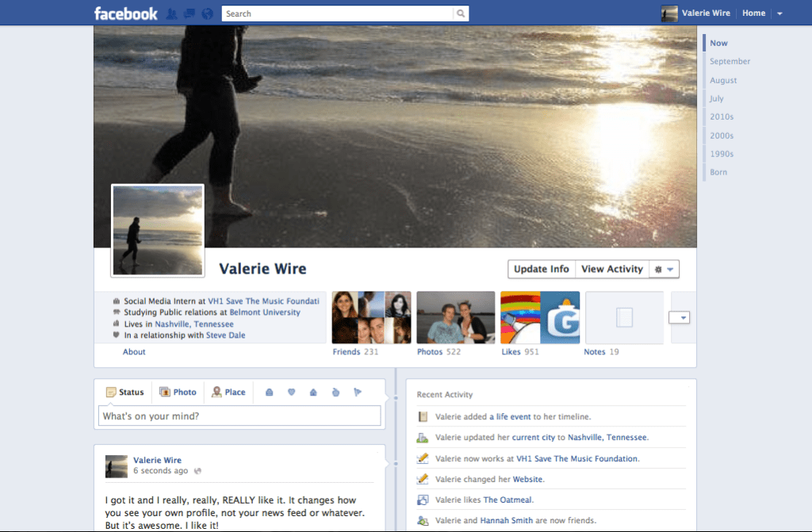Switch to the Place composer tab
This screenshot has width=812, height=532.
[x=228, y=392]
